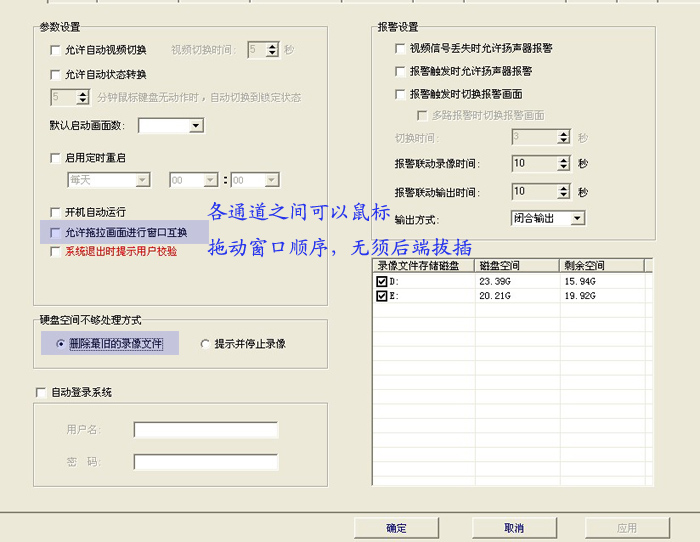Click the 用户名 input field
The width and height of the screenshot is (700, 542).
pos(205,430)
